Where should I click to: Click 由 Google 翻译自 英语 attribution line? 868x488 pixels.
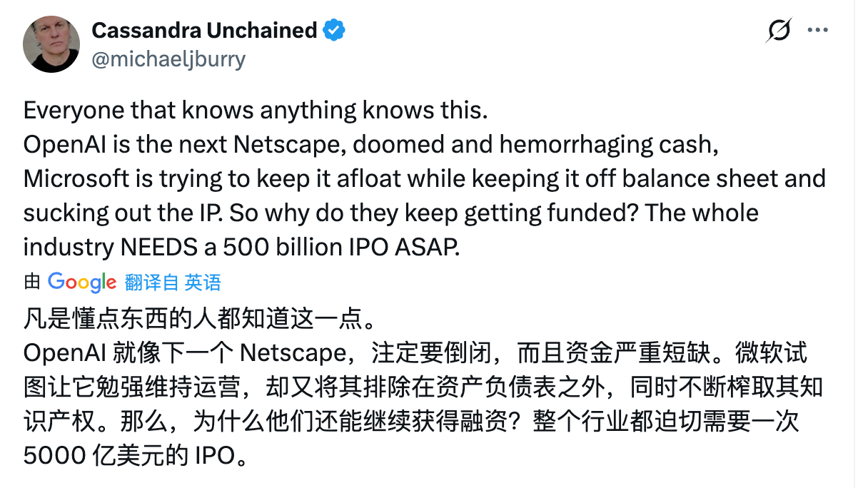pos(121,283)
